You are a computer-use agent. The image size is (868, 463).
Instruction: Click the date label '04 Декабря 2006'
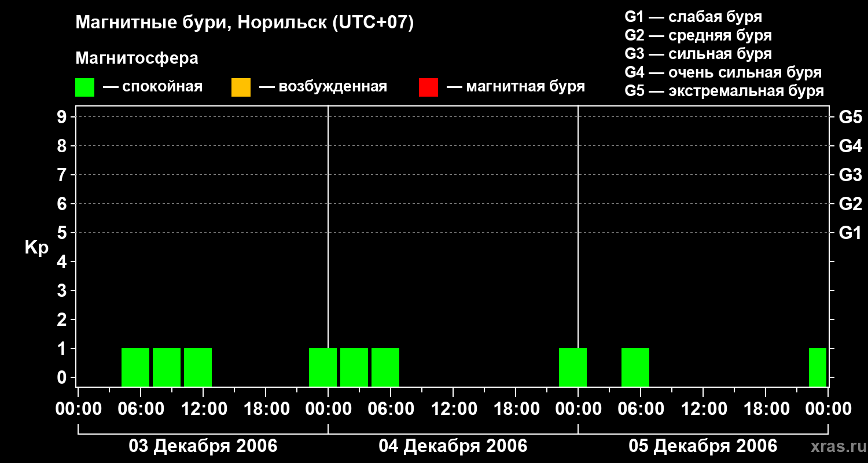pos(453,446)
